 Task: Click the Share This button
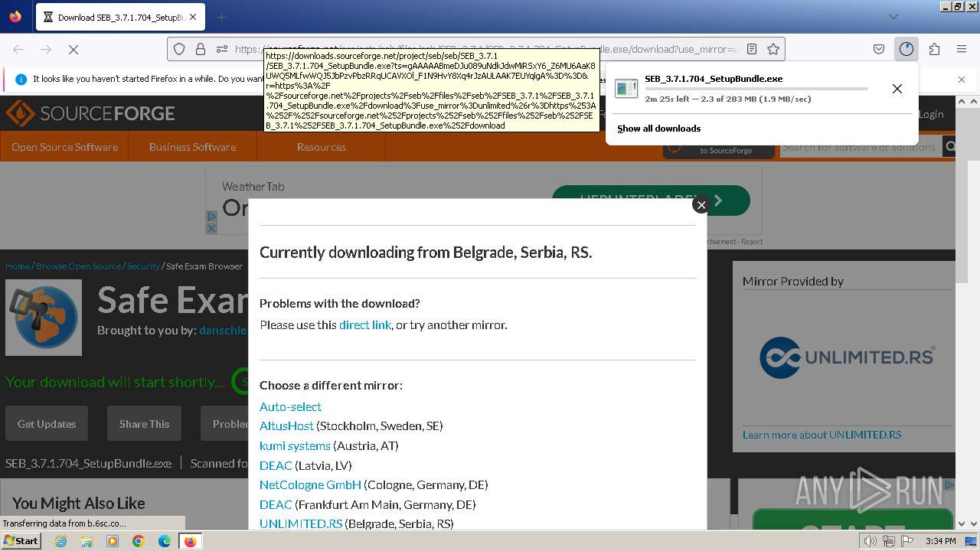coord(144,424)
